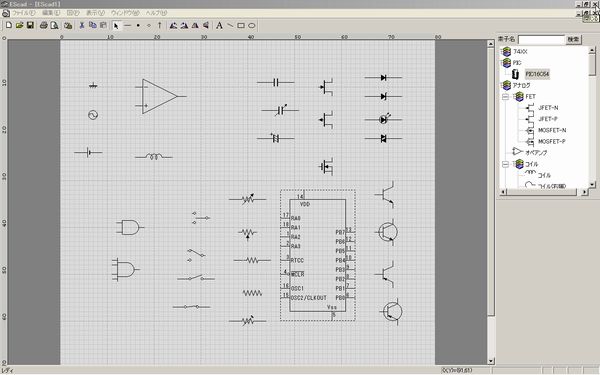
Task: Click the New document toolbar icon
Action: coord(9,26)
